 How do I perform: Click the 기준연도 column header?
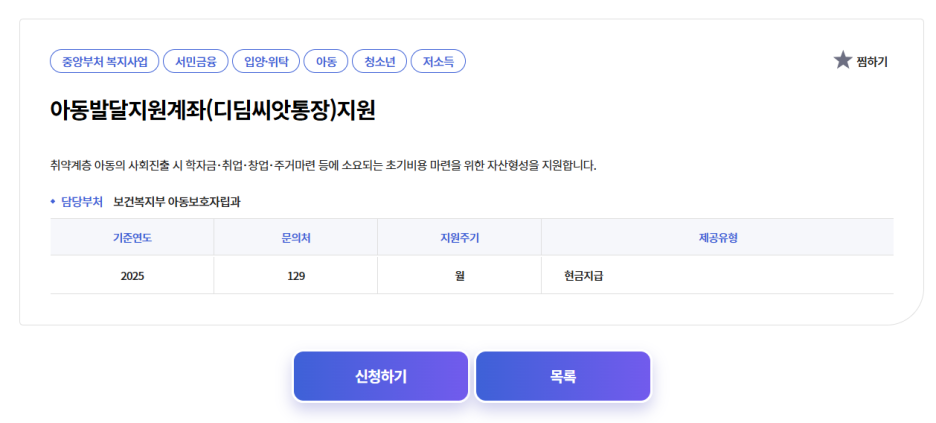click(132, 237)
